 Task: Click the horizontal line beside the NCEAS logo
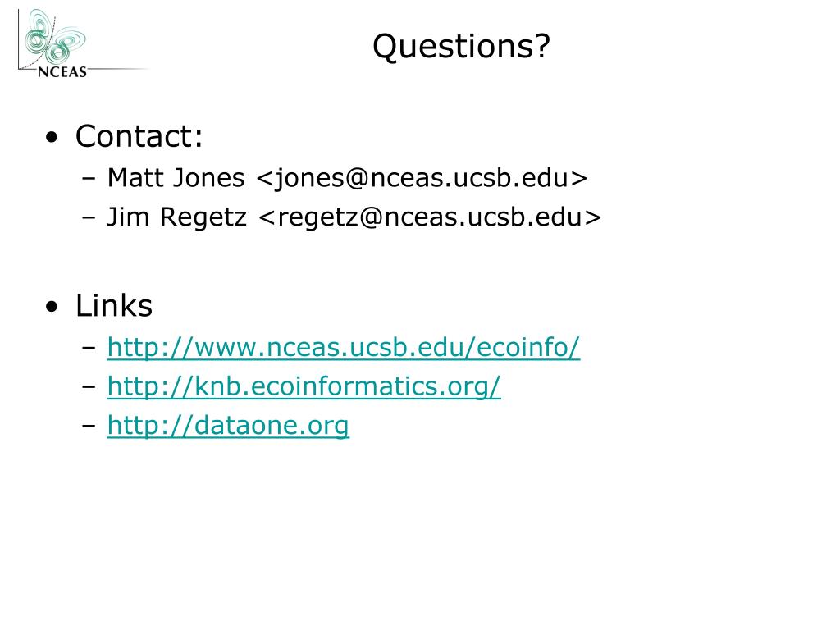[118, 69]
